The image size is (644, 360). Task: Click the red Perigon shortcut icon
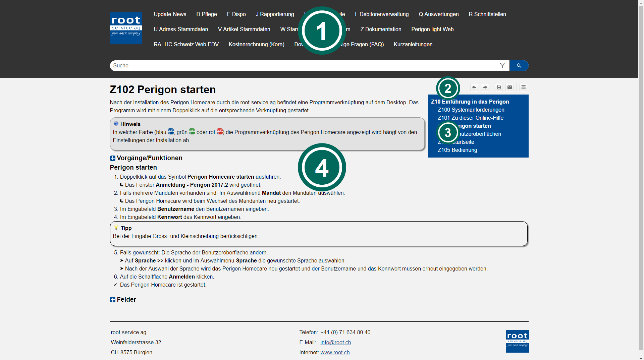point(220,131)
